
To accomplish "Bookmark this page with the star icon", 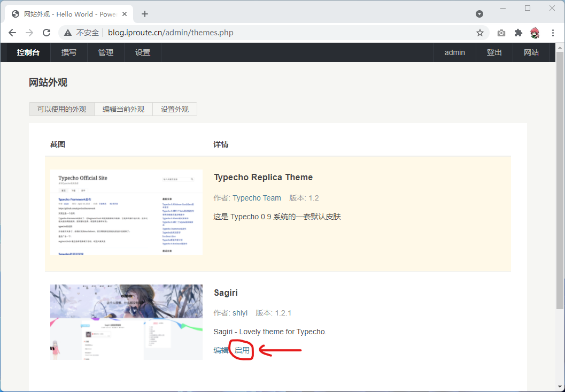I will (x=480, y=33).
